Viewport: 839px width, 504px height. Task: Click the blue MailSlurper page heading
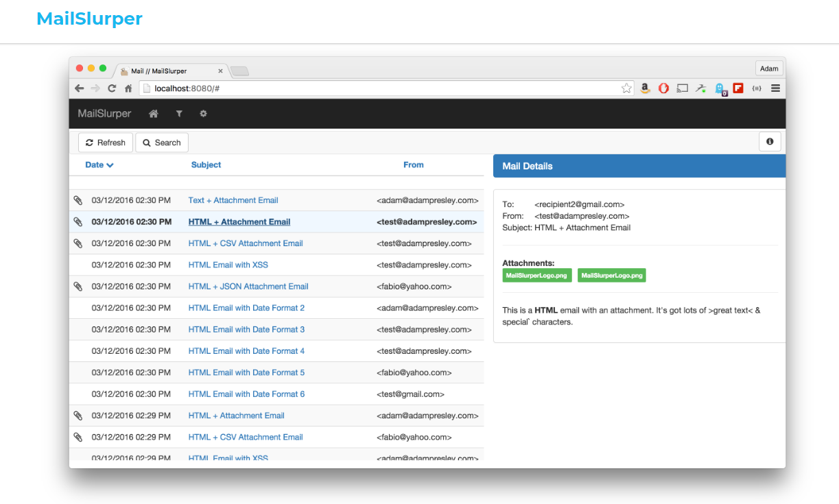pyautogui.click(x=89, y=19)
